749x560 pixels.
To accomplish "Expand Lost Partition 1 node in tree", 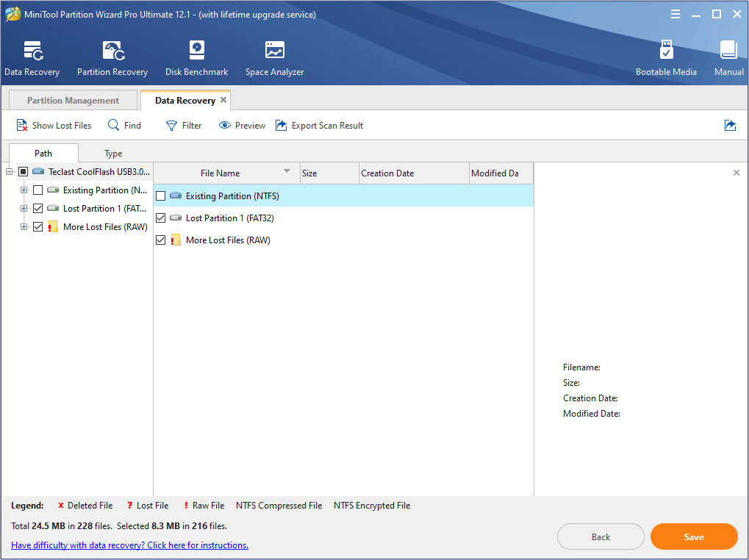I will click(24, 208).
